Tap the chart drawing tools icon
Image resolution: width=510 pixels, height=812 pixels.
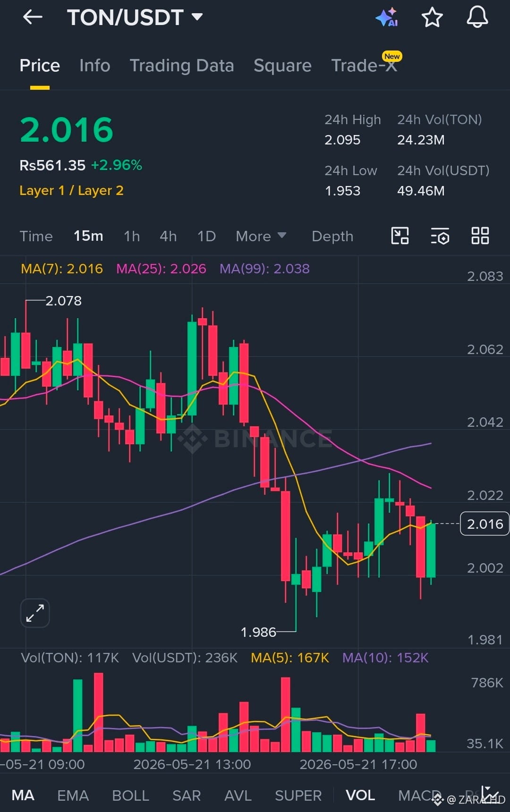coord(400,236)
